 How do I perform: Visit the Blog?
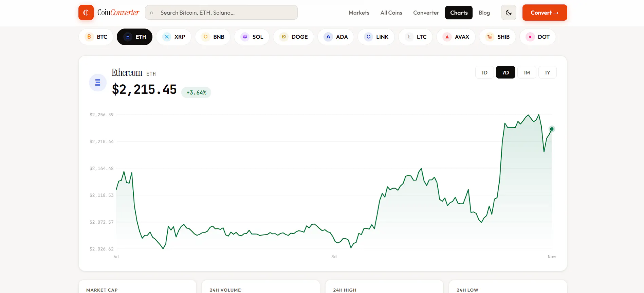point(484,13)
